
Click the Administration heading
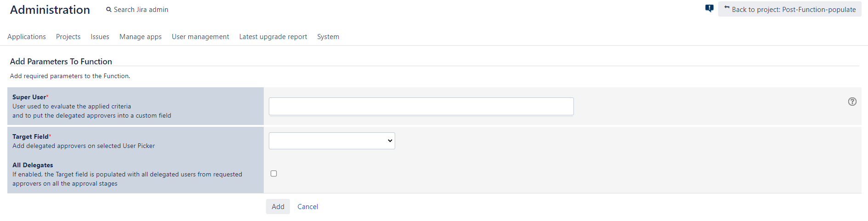pos(50,10)
